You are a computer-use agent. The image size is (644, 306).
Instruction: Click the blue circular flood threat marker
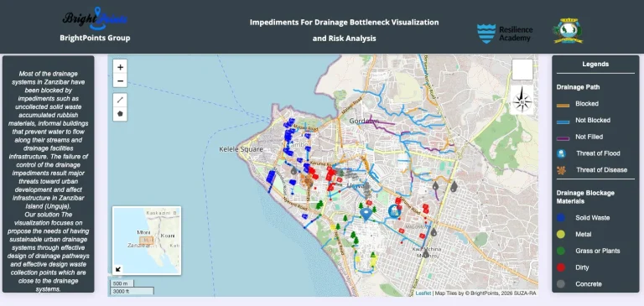394,211
